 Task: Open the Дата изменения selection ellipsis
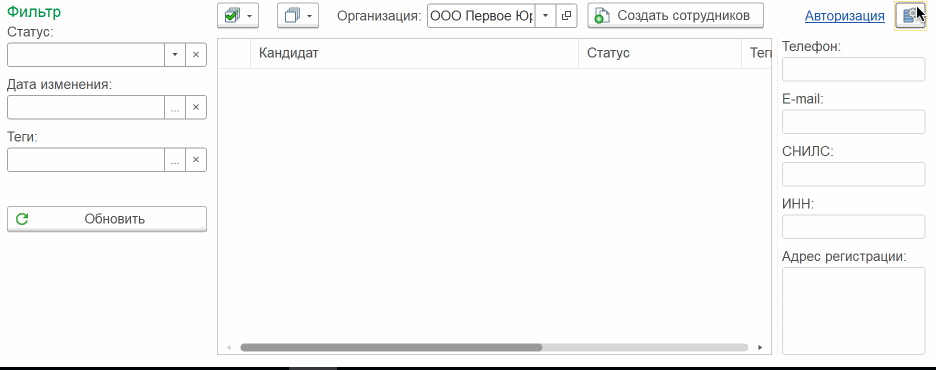coord(175,107)
